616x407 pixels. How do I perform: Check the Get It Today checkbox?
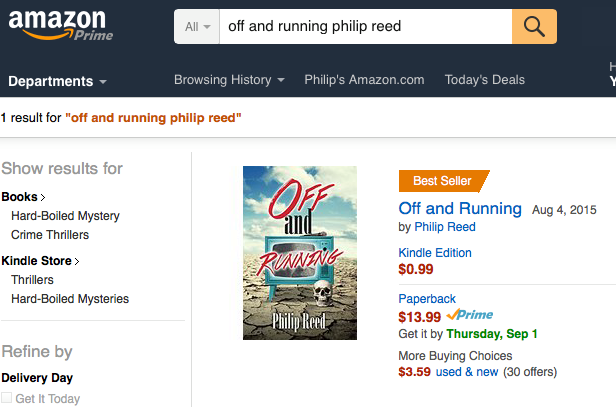click(6, 398)
